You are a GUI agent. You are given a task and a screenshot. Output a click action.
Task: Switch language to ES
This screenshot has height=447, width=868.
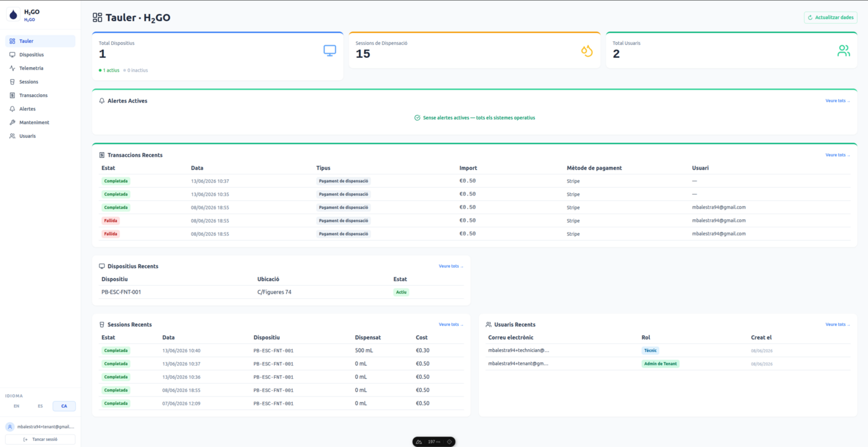tap(41, 406)
